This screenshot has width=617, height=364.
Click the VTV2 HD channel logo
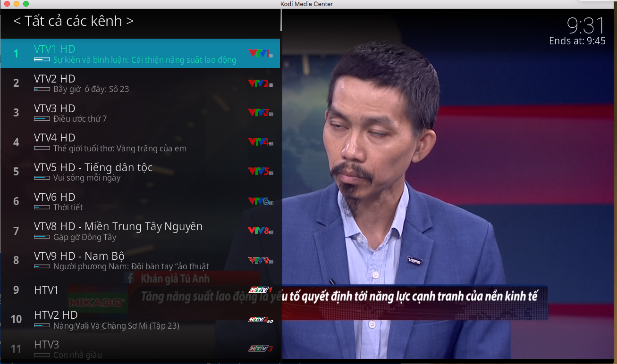point(261,83)
